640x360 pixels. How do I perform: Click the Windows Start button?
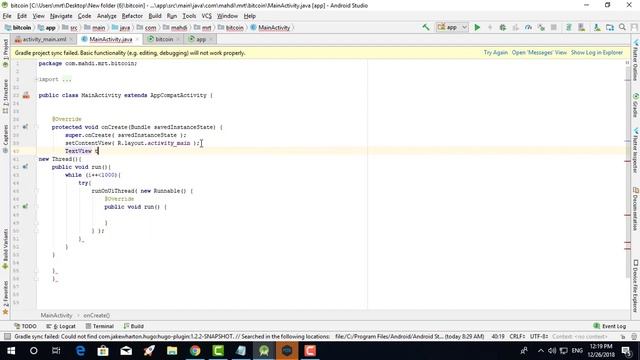(11, 351)
